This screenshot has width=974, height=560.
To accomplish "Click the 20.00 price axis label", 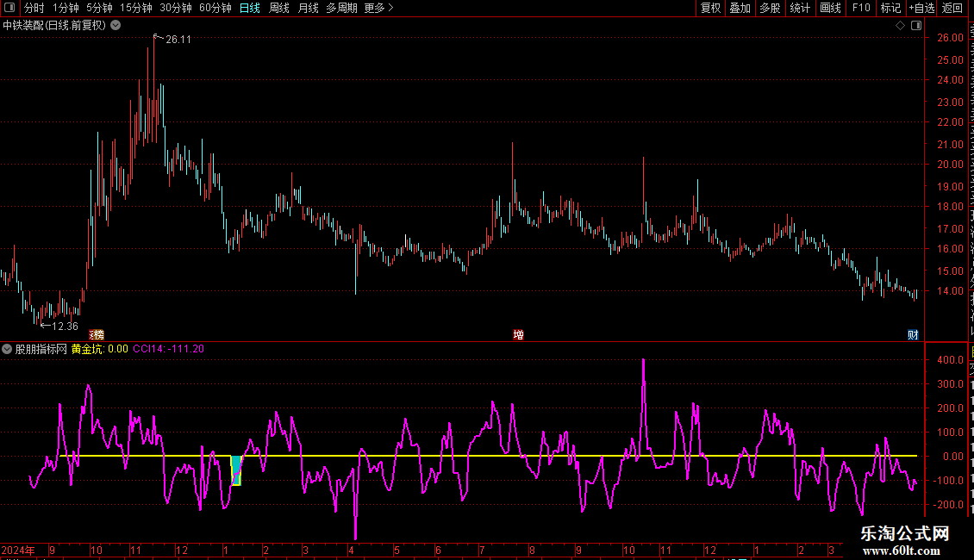I will point(951,164).
